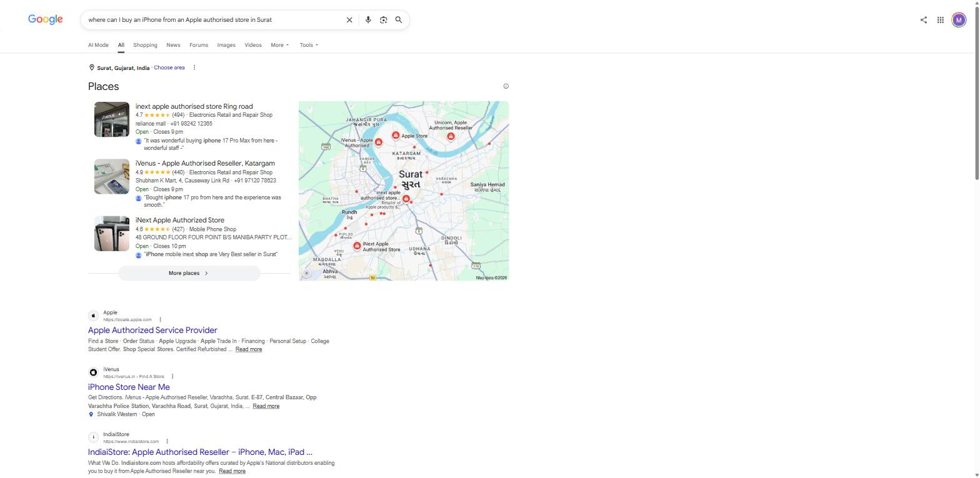Click iVenus Apple Authorised map pin
Viewport: 980px width, 478px height.
(378, 142)
